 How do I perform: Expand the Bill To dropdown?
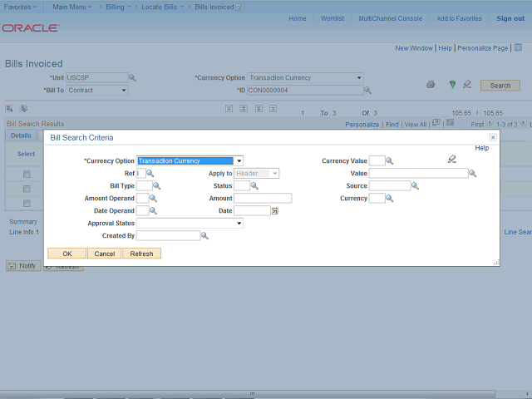click(x=123, y=91)
